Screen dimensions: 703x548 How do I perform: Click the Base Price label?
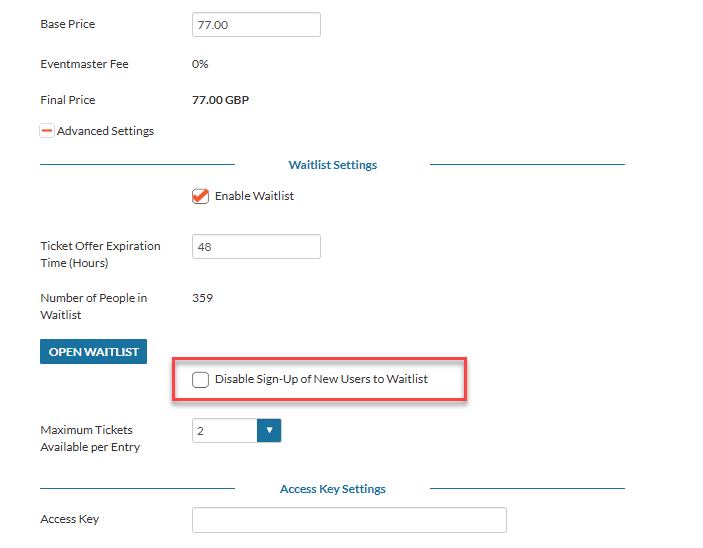tap(68, 24)
